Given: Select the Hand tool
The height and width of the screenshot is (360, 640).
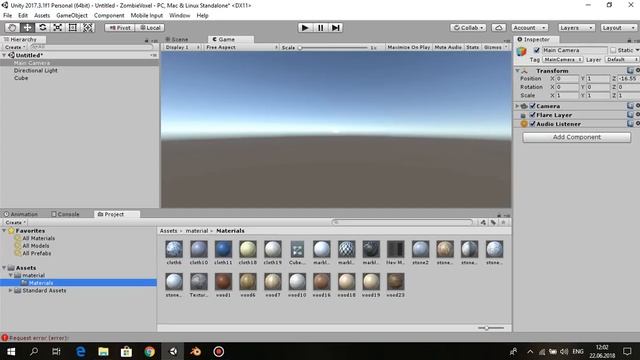Looking at the screenshot, I should click(x=12, y=27).
